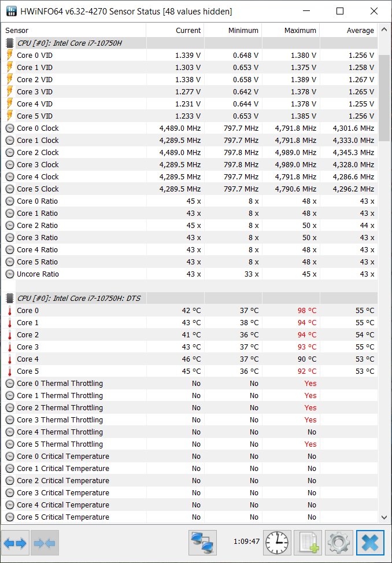
Task: Click the shrink columns arrows button
Action: pyautogui.click(x=45, y=543)
